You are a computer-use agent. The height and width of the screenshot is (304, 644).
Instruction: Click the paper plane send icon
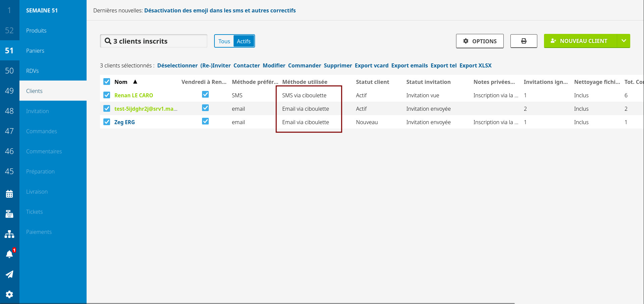(x=9, y=274)
